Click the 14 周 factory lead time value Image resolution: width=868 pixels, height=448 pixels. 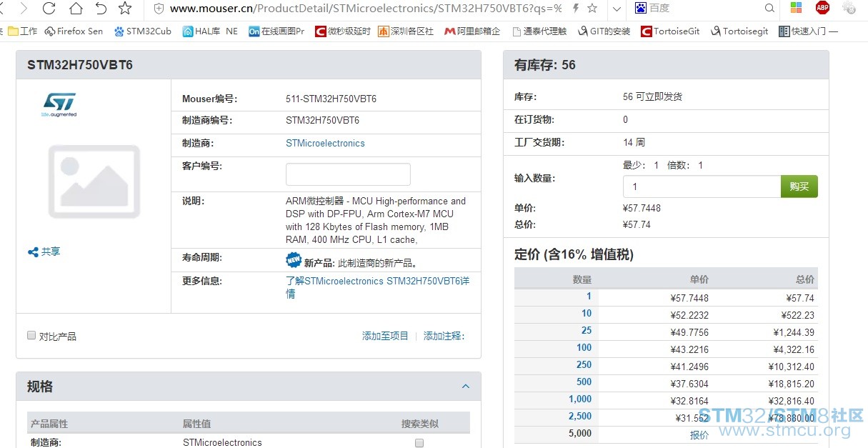634,142
